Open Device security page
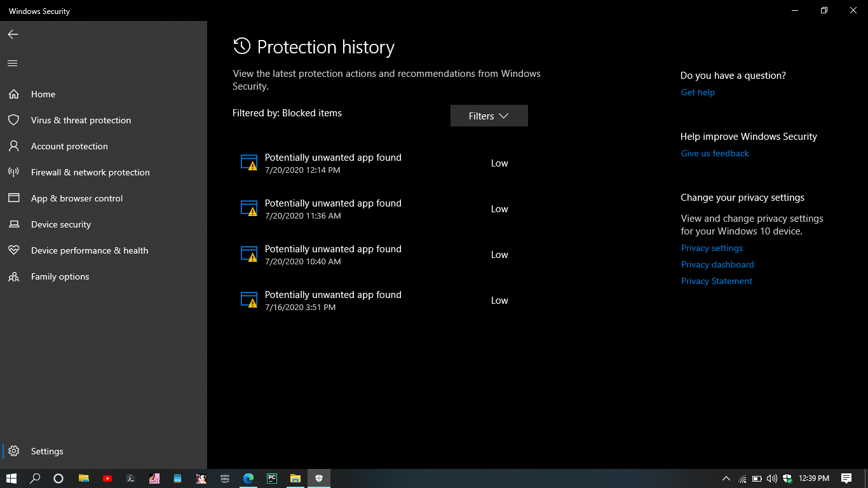This screenshot has width=868, height=488. coord(104,224)
